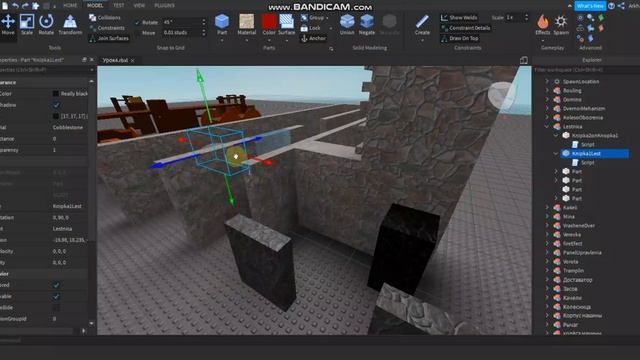Screen dimensions: 640x360
Task: Click the Surface tool icon
Action: [287, 21]
